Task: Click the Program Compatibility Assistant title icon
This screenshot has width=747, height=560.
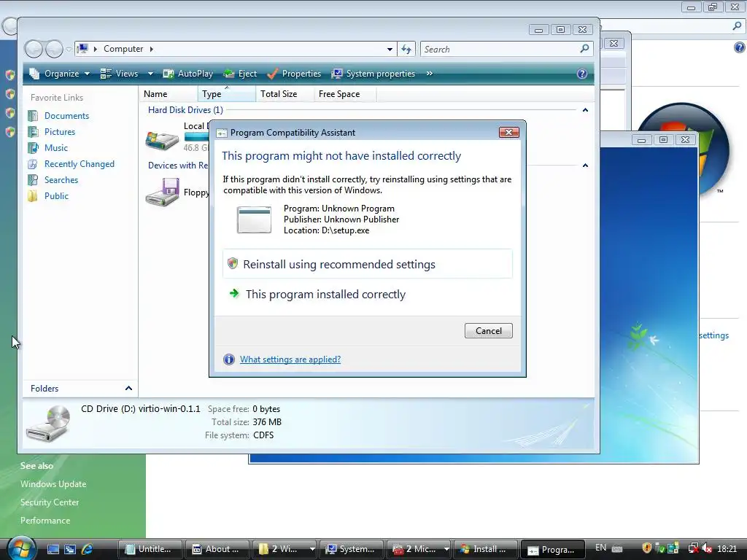Action: (x=221, y=133)
